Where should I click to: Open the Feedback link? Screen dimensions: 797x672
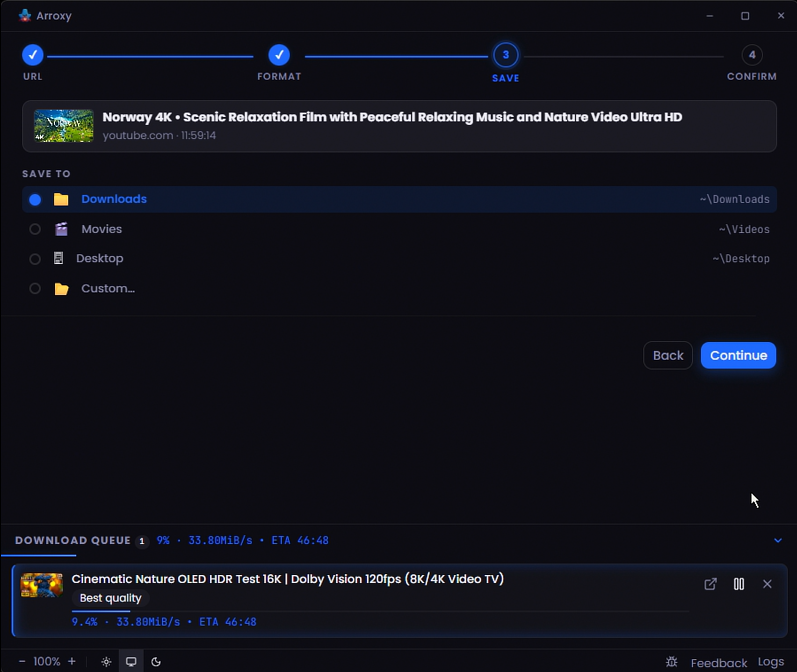tap(719, 663)
